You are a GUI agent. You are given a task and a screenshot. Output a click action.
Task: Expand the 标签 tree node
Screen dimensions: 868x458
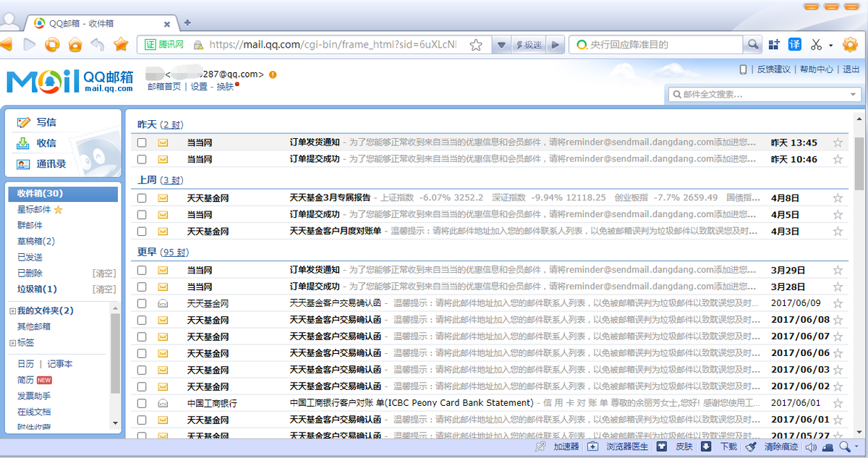tap(12, 343)
